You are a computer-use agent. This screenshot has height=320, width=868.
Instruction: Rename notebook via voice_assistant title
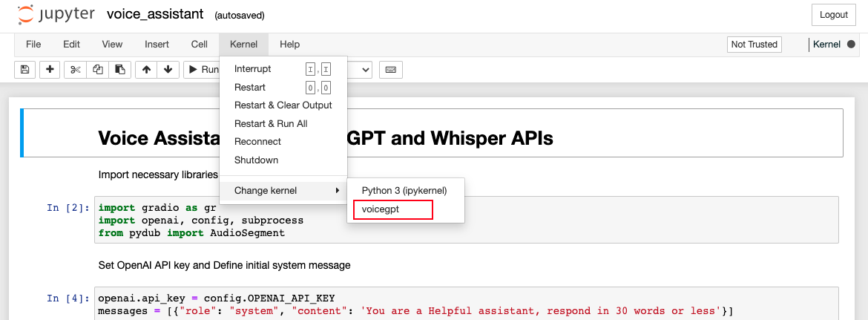pos(155,14)
